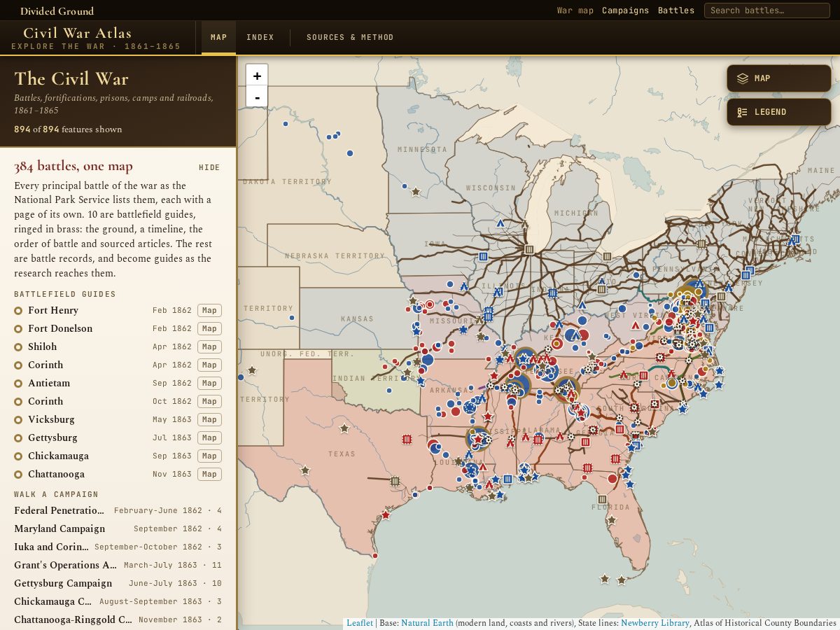The width and height of the screenshot is (840, 630).
Task: Open the Natural Earth link
Action: (427, 623)
